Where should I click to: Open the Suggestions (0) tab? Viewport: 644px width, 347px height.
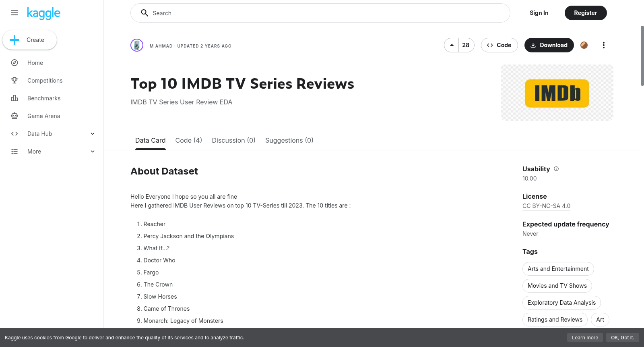click(289, 140)
